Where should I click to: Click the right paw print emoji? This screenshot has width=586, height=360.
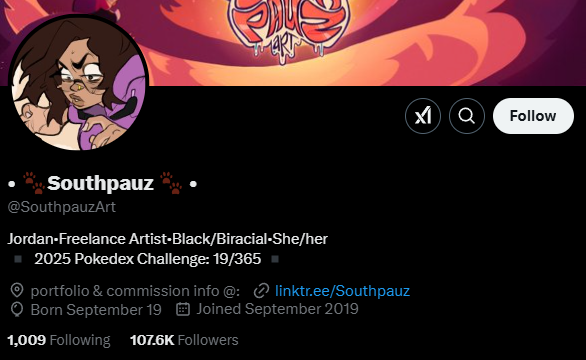[171, 183]
